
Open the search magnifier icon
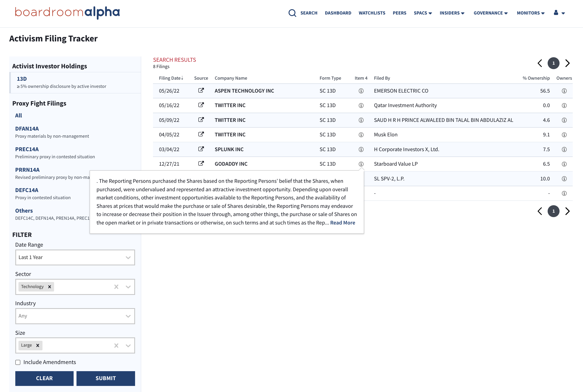(292, 13)
